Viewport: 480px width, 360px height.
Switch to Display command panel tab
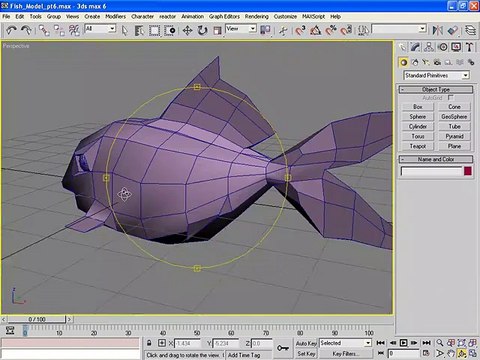click(456, 47)
